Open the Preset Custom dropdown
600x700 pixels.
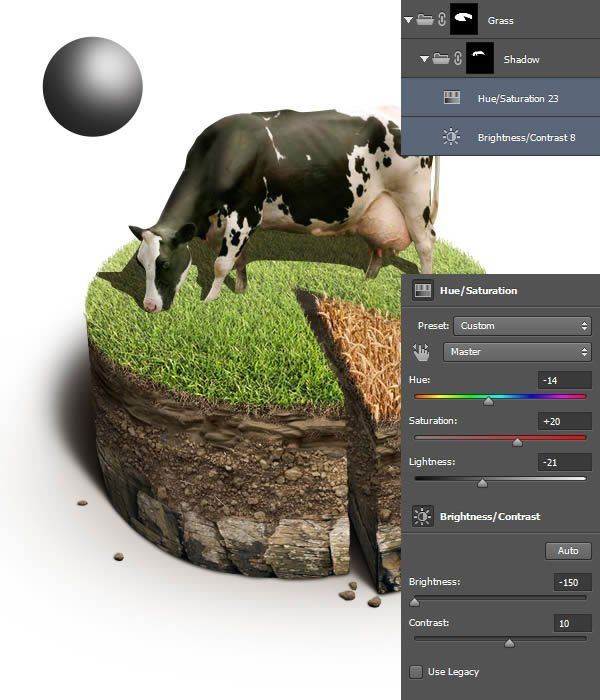[522, 326]
